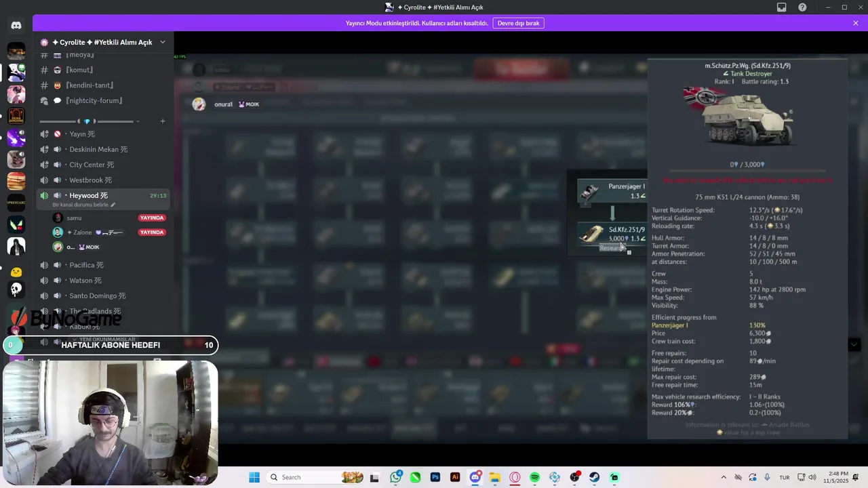This screenshot has width=868, height=488.
Task: Click YAYINDA badge next to samu
Action: pos(152,218)
